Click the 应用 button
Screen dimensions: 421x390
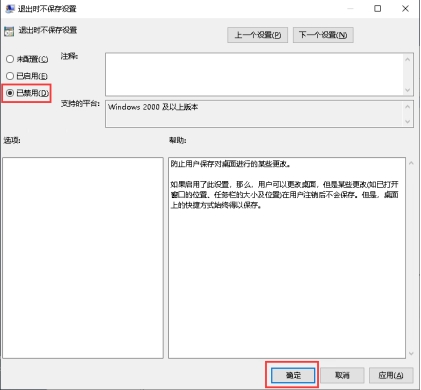click(391, 375)
